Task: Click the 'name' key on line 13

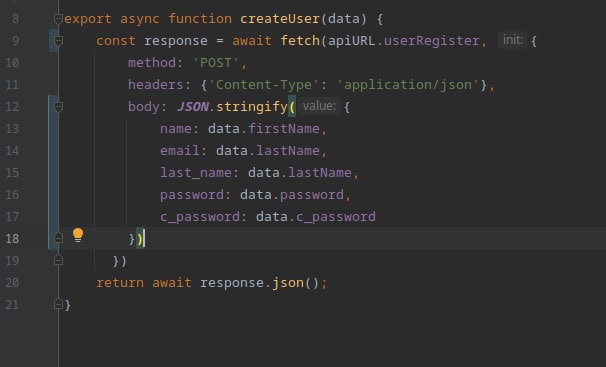Action: tap(176, 129)
